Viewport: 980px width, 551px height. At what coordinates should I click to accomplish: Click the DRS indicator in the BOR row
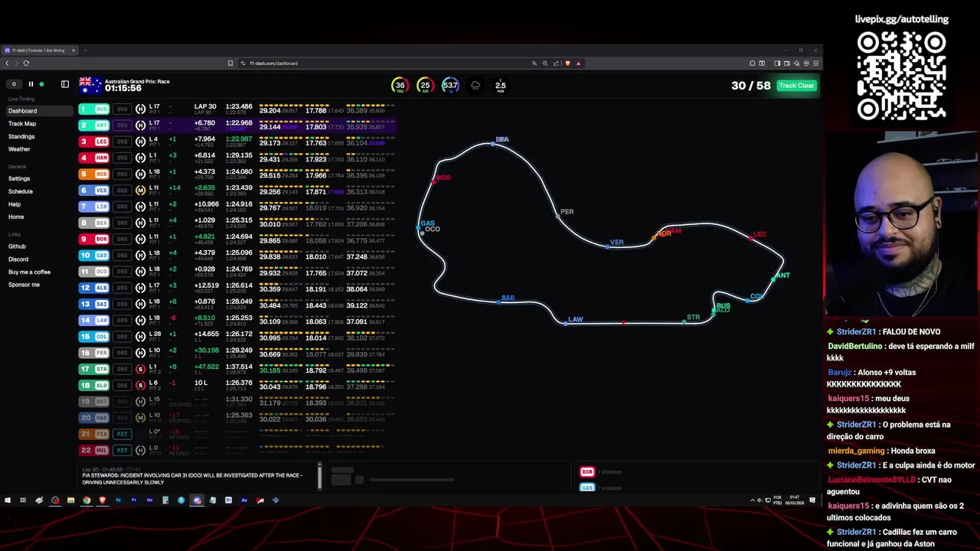pos(122,240)
